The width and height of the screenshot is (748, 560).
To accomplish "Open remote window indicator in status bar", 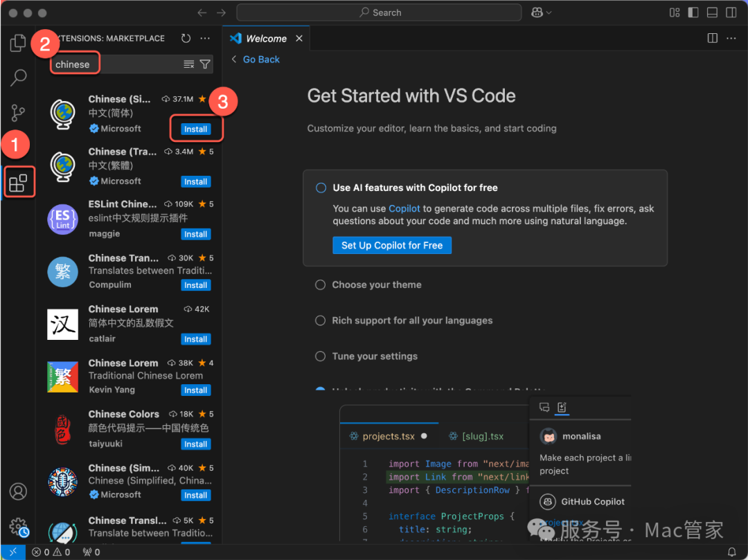I will pyautogui.click(x=13, y=552).
